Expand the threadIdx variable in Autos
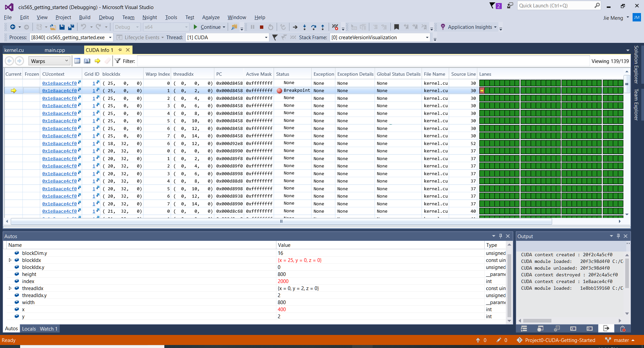 [x=10, y=288]
